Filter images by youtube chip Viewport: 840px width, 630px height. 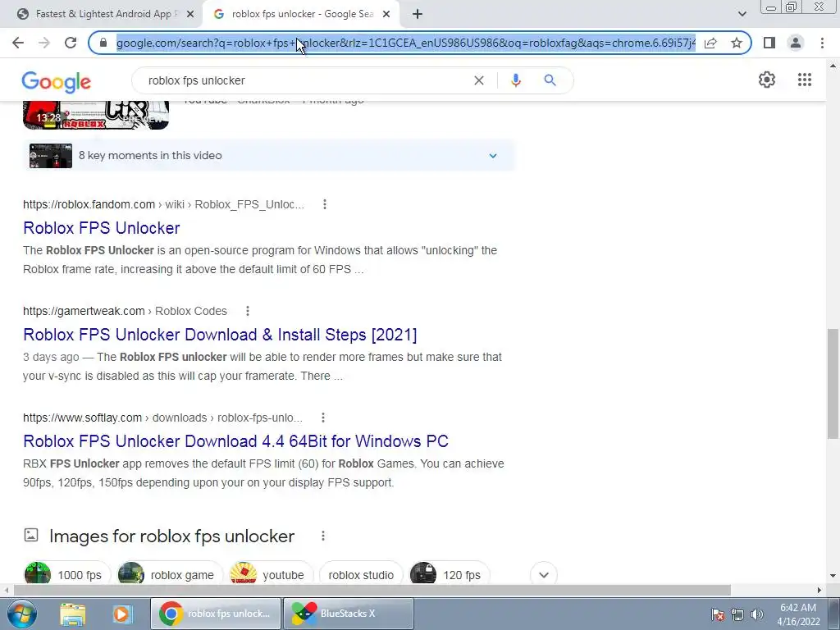pos(271,575)
